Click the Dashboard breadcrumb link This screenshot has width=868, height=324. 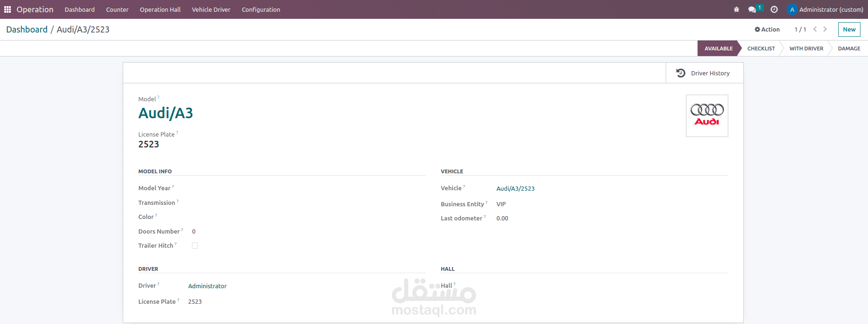click(27, 29)
